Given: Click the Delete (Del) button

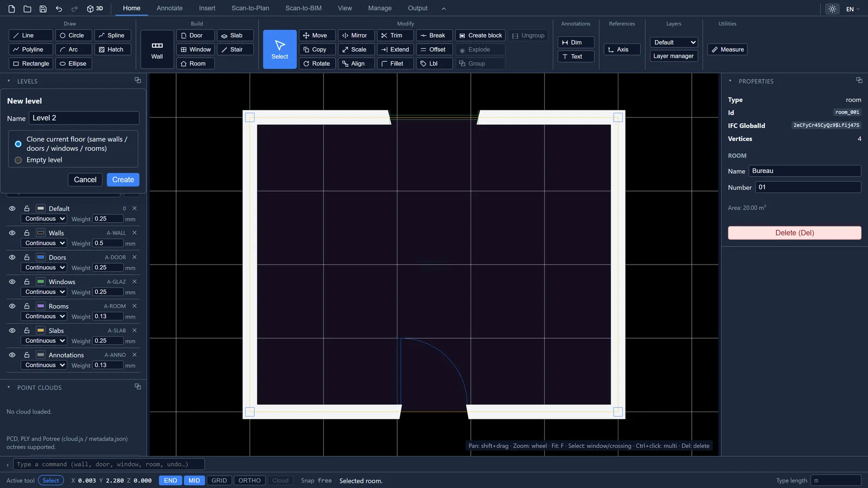Looking at the screenshot, I should [x=794, y=233].
